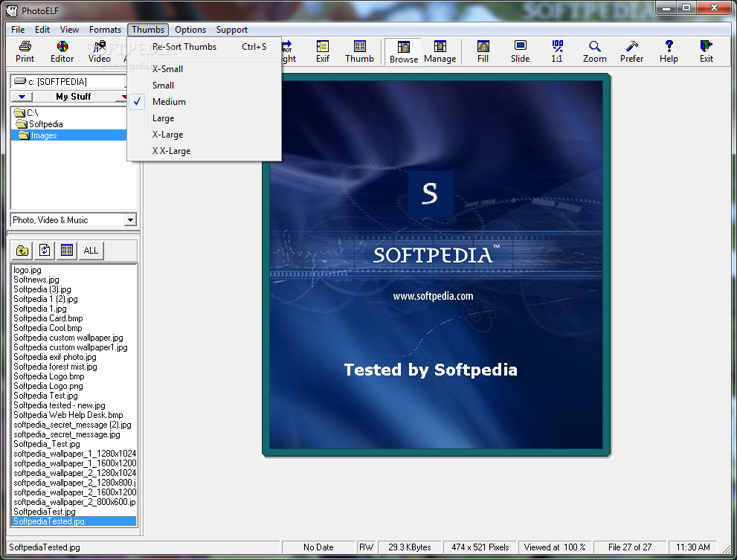This screenshot has width=737, height=560.
Task: Choose X-Small thumbnail size
Action: pos(167,69)
